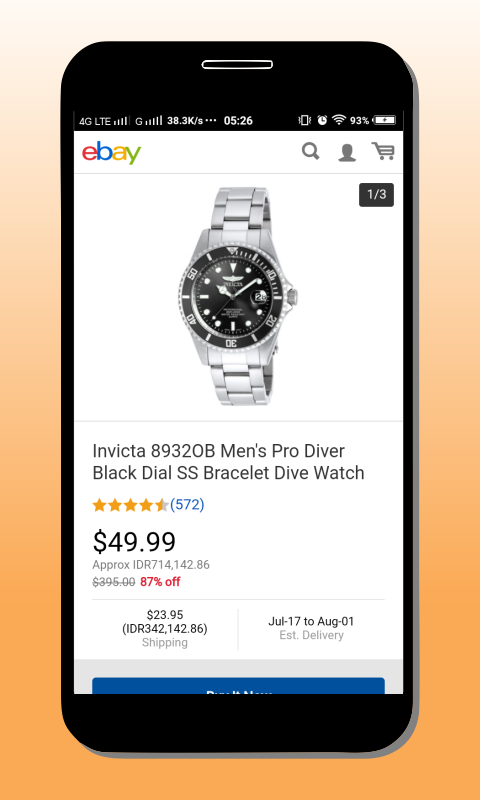Viewport: 480px width, 800px height.
Task: Tap the Wi-Fi status icon
Action: coord(339,120)
